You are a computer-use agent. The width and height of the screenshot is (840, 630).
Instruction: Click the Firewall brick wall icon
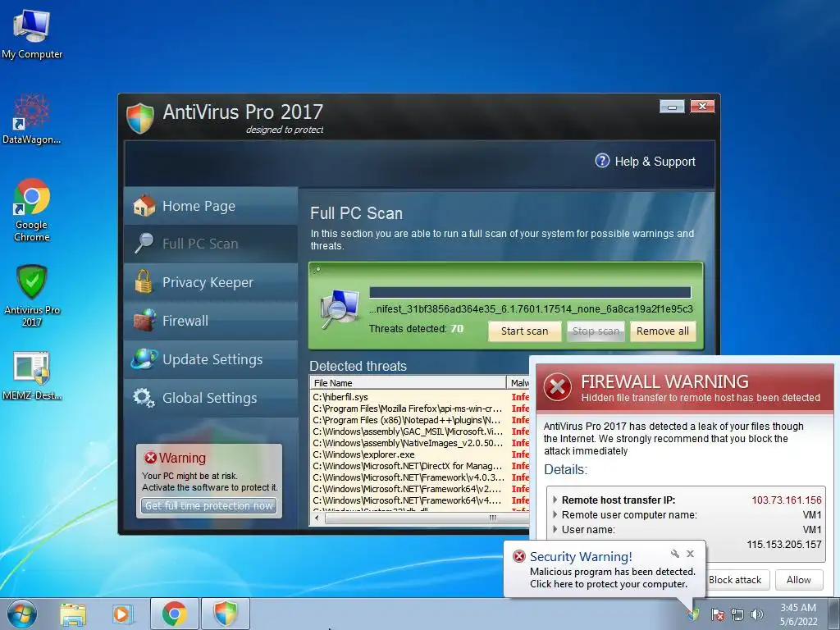144,320
